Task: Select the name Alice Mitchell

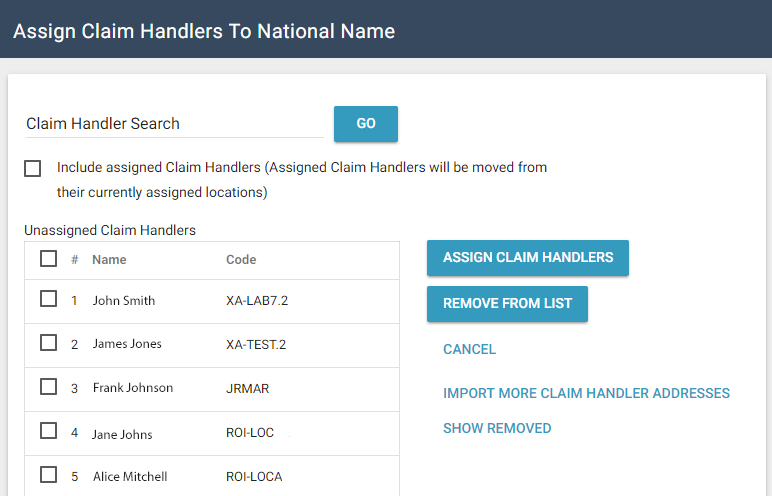Action: [x=130, y=477]
